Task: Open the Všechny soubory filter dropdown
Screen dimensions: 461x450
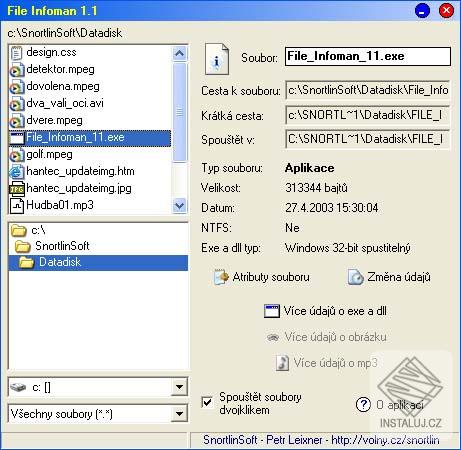Action: click(x=179, y=414)
